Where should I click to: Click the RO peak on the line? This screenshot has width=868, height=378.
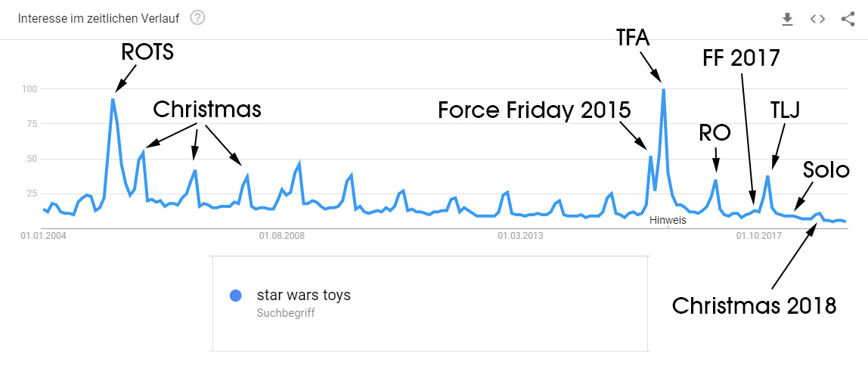tap(715, 180)
